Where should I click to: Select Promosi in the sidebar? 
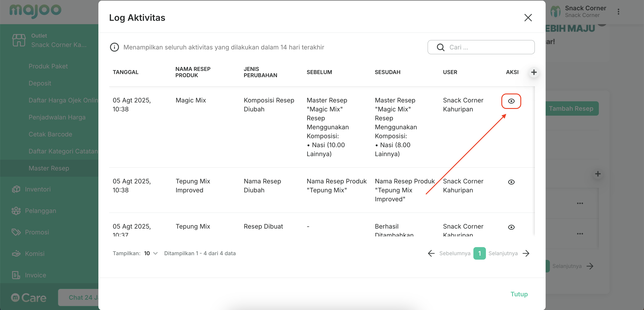37,232
